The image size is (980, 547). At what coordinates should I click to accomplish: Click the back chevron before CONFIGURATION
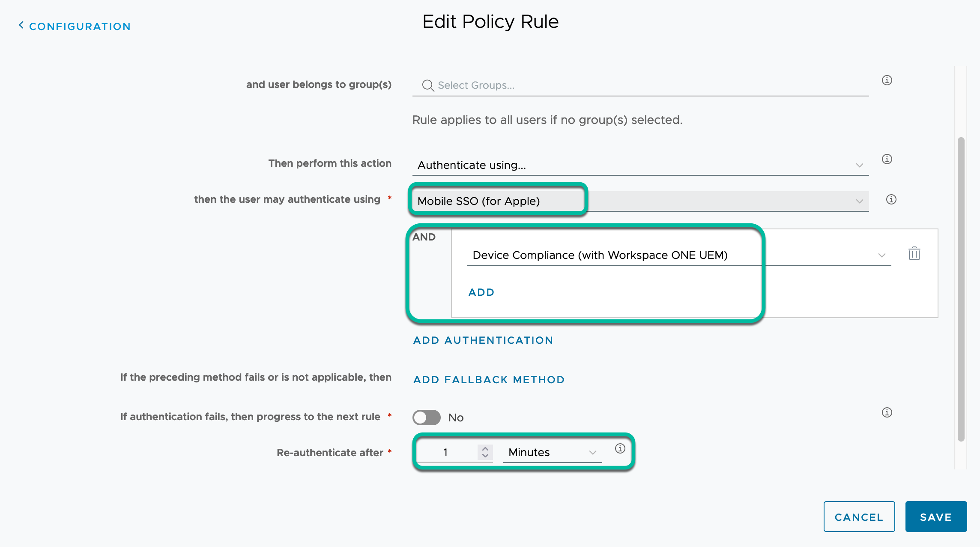[21, 25]
